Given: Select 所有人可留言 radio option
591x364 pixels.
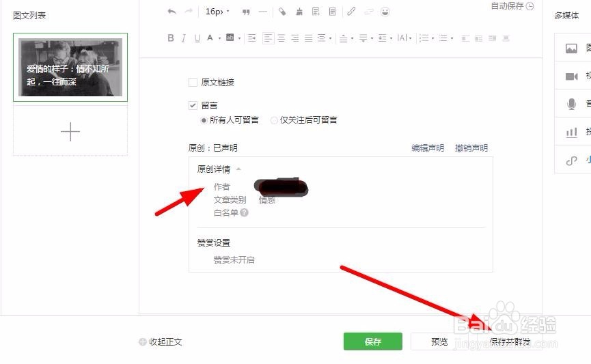Looking at the screenshot, I should coord(204,120).
